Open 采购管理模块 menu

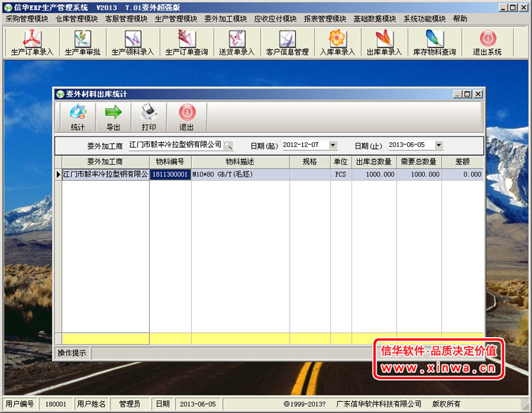pos(27,19)
